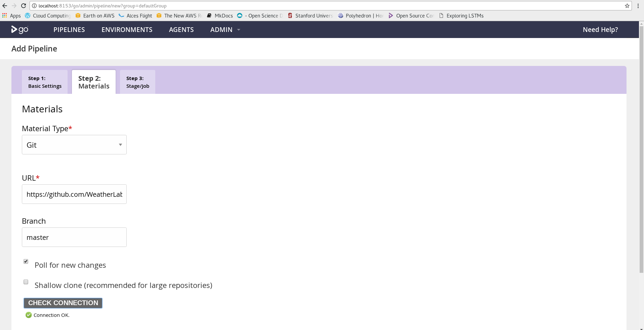Expand the ADMIN menu arrow

(x=239, y=30)
